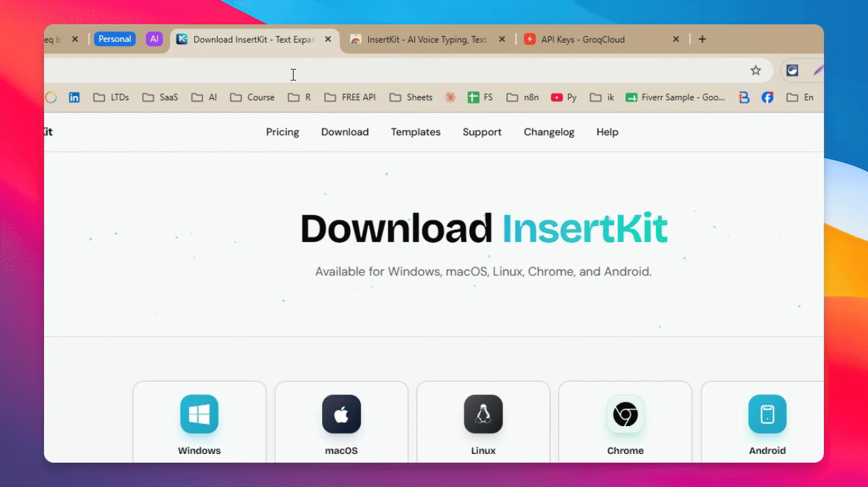Bookmark this page with the star icon
Image resolution: width=868 pixels, height=487 pixels.
click(x=756, y=70)
